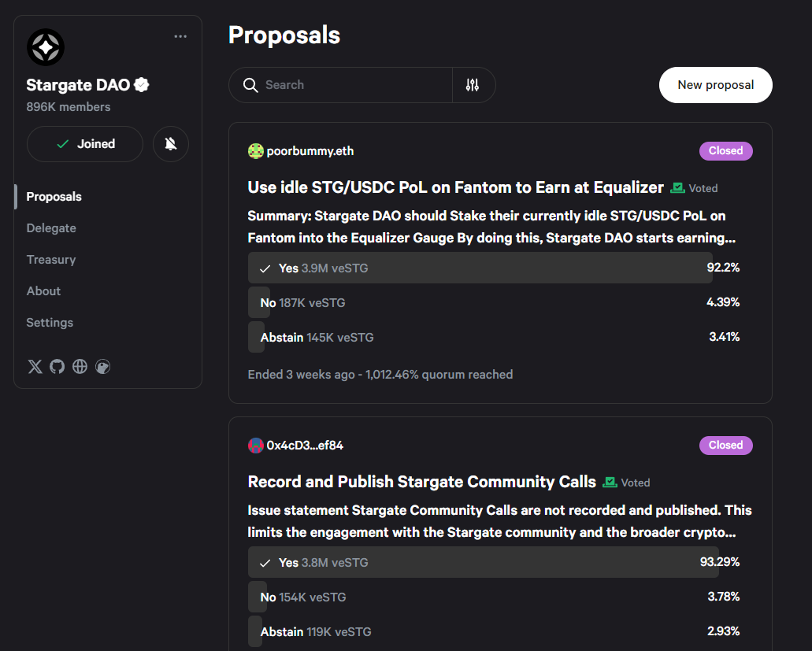Open the three-dot more options menu

click(x=180, y=36)
